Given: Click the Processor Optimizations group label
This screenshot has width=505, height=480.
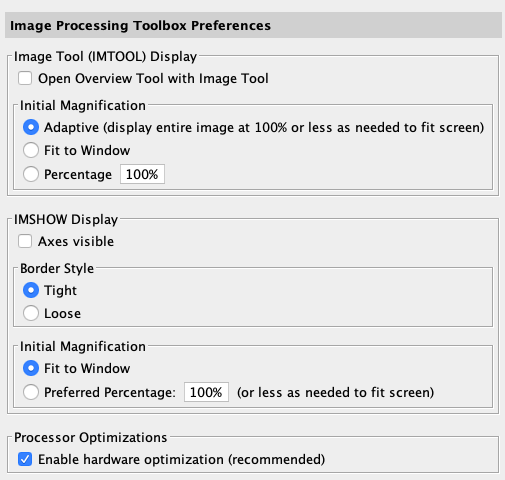Looking at the screenshot, I should click(x=91, y=438).
